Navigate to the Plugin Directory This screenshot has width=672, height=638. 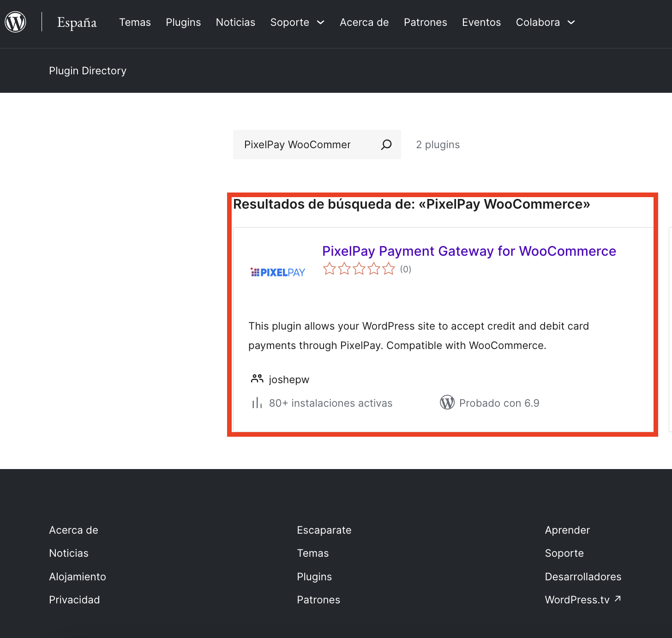coord(87,71)
